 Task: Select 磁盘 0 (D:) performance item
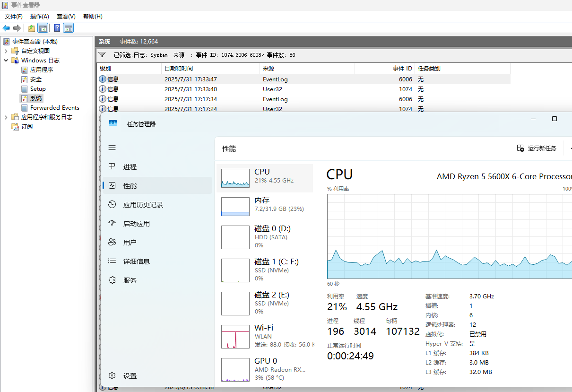pyautogui.click(x=265, y=237)
